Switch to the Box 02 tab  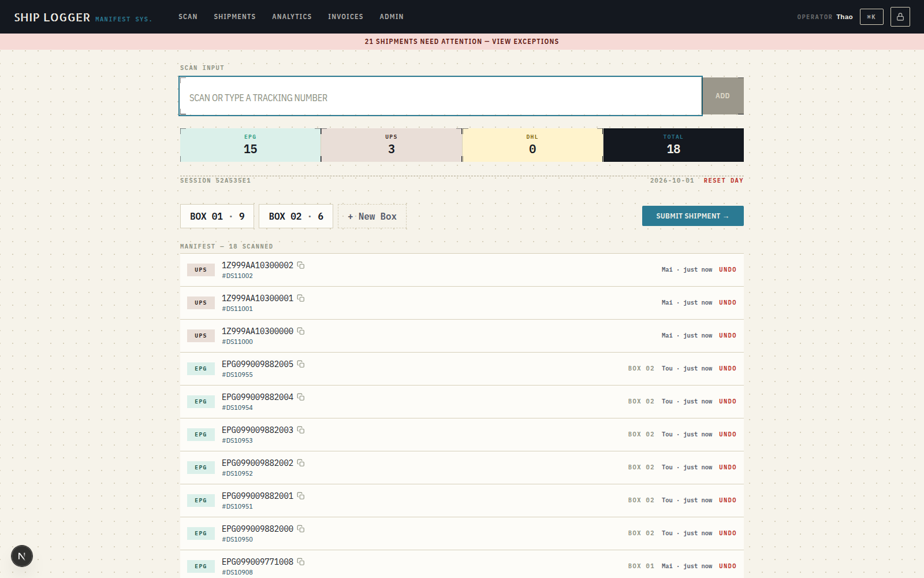[296, 216]
